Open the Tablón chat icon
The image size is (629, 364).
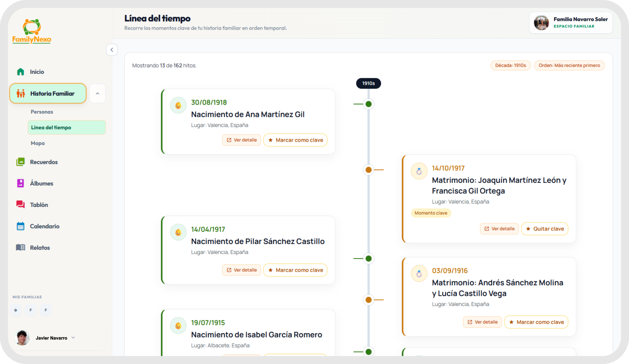click(x=21, y=204)
